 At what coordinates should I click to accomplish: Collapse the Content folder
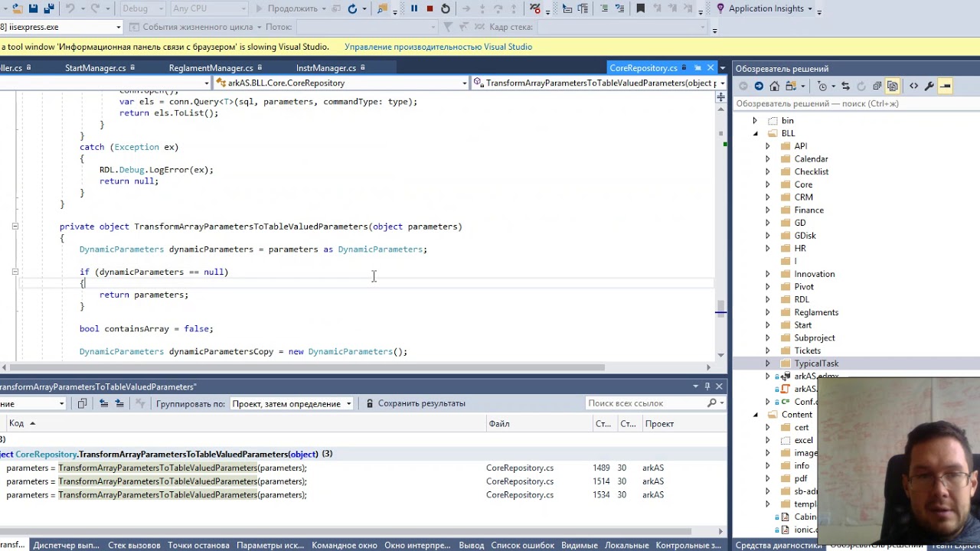point(755,415)
